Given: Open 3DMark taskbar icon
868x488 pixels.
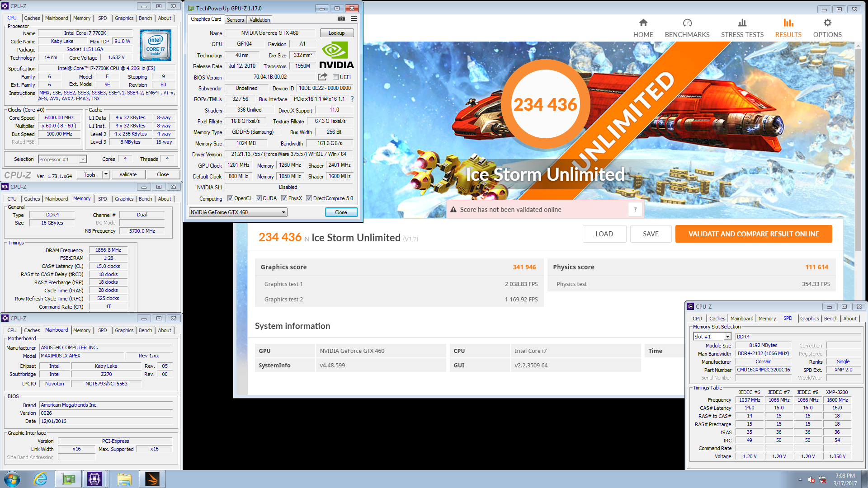Looking at the screenshot, I should (x=152, y=479).
